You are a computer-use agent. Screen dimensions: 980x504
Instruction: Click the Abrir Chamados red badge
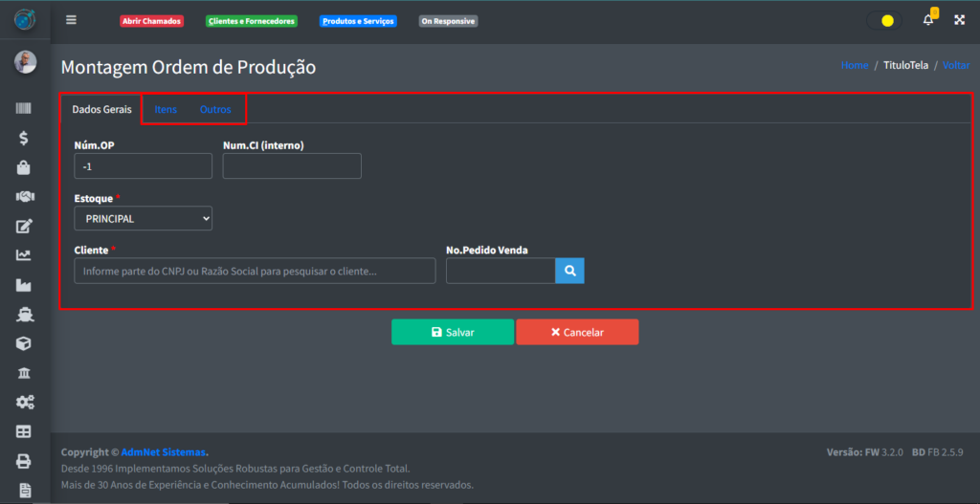point(151,21)
